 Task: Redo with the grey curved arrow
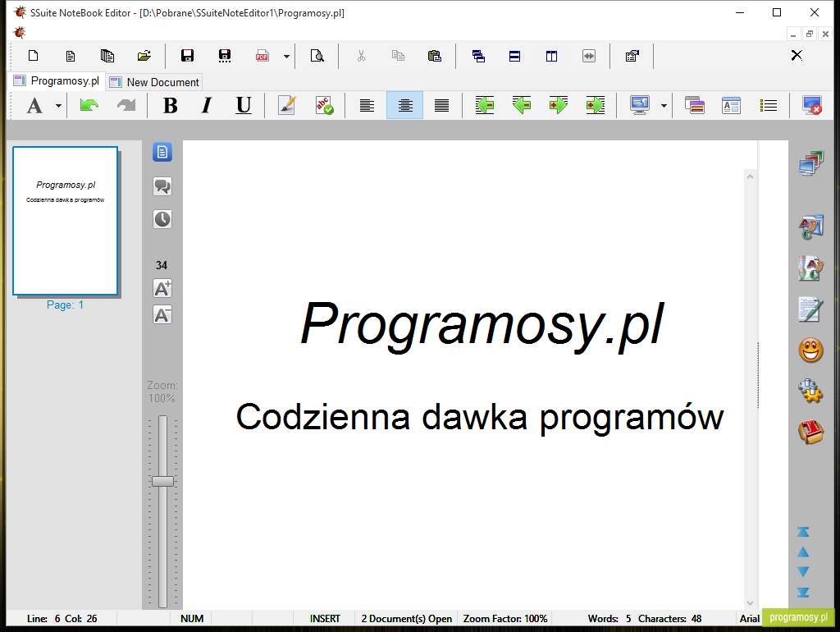tap(126, 105)
